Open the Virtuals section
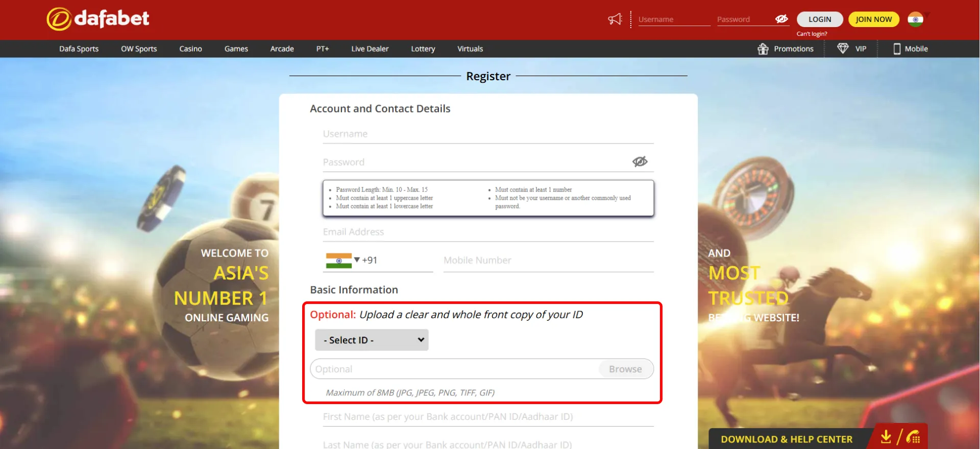Screen dimensions: 980x449 [470, 49]
